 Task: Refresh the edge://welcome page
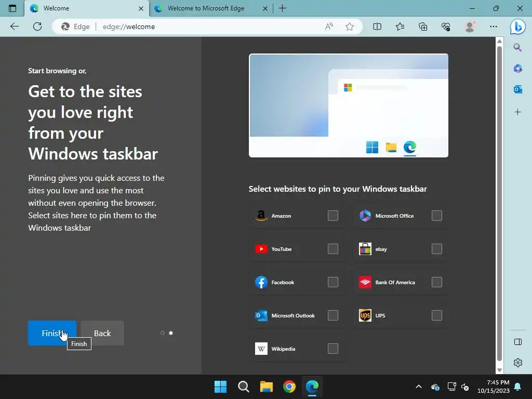37,26
